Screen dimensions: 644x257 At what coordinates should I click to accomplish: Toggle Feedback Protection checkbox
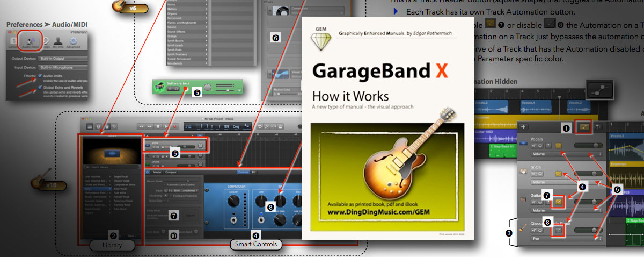point(171,196)
